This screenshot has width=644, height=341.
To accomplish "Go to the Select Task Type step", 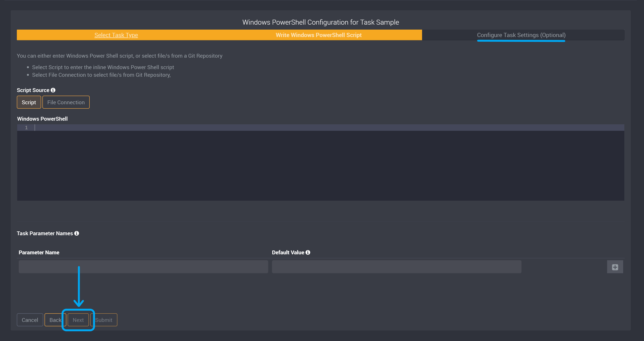I will (x=116, y=35).
